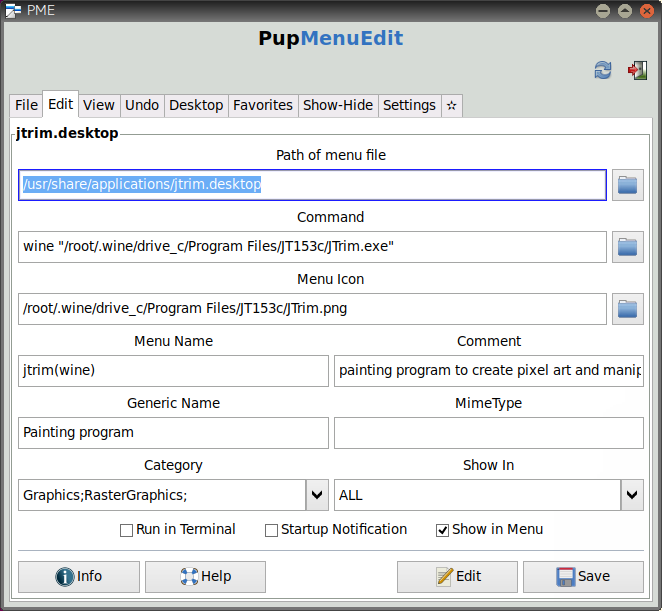Switch to the File tab

pos(26,106)
